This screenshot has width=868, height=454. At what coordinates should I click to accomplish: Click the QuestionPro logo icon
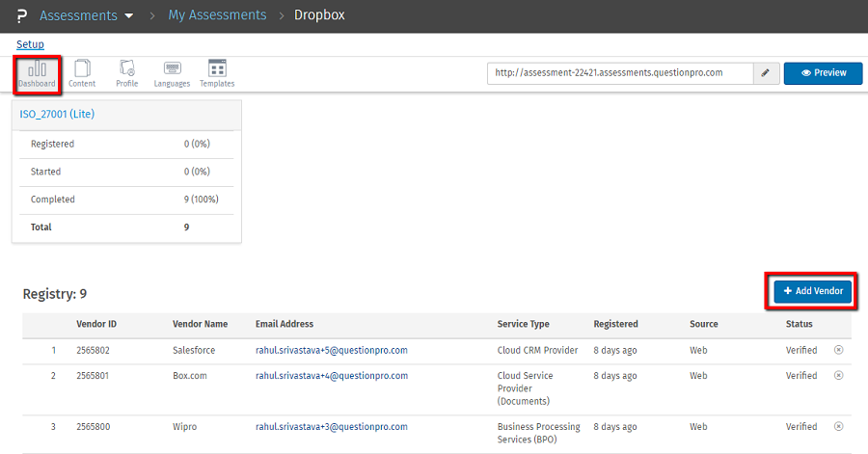(22, 16)
